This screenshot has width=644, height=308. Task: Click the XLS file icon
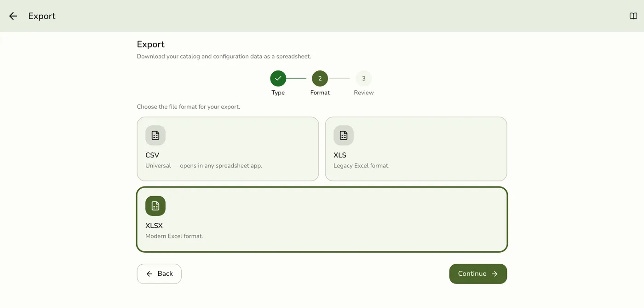click(344, 135)
